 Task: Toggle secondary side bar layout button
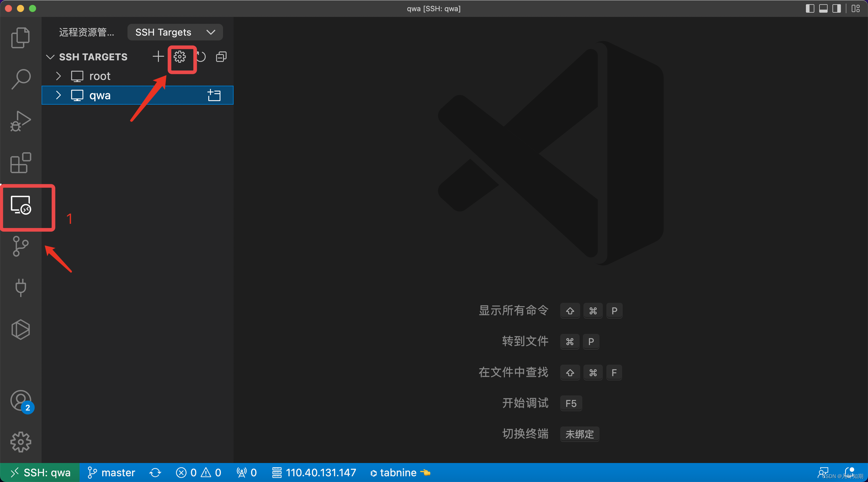coord(837,8)
